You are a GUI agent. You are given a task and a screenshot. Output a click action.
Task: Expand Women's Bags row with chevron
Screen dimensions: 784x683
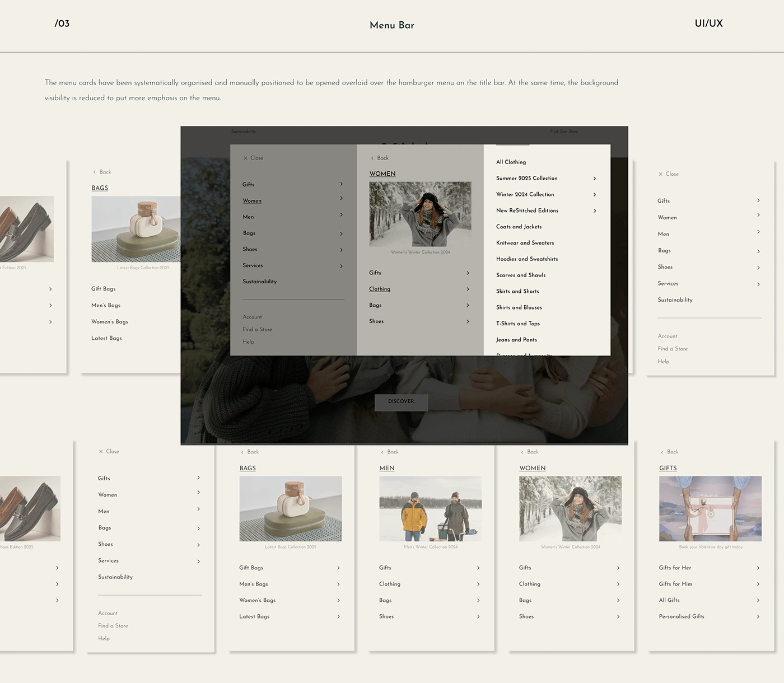pyautogui.click(x=338, y=601)
